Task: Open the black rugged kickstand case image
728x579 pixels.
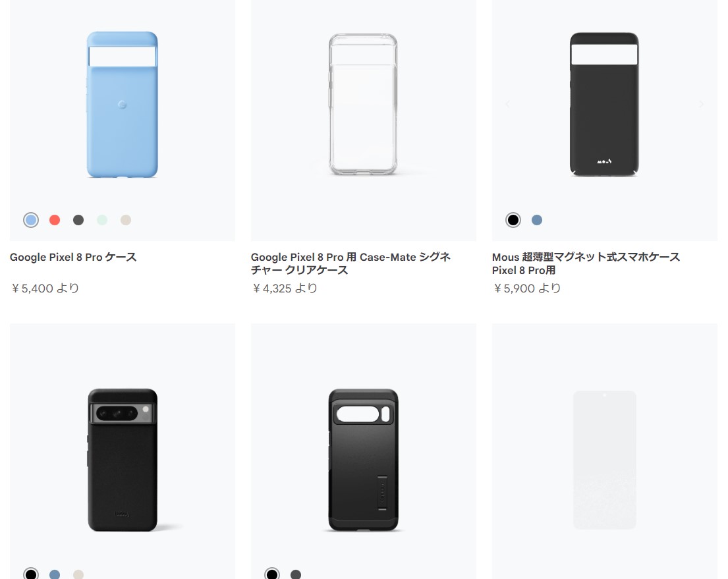Action: 364,460
